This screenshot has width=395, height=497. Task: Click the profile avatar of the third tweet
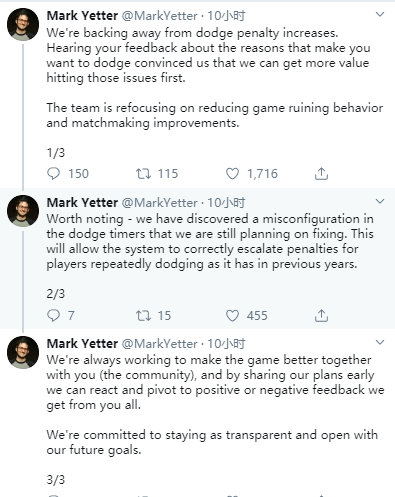coord(23,352)
